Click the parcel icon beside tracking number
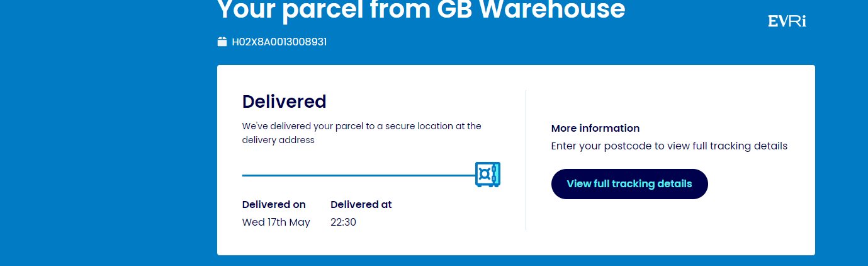Viewport: 868px width, 266px height. click(x=222, y=42)
